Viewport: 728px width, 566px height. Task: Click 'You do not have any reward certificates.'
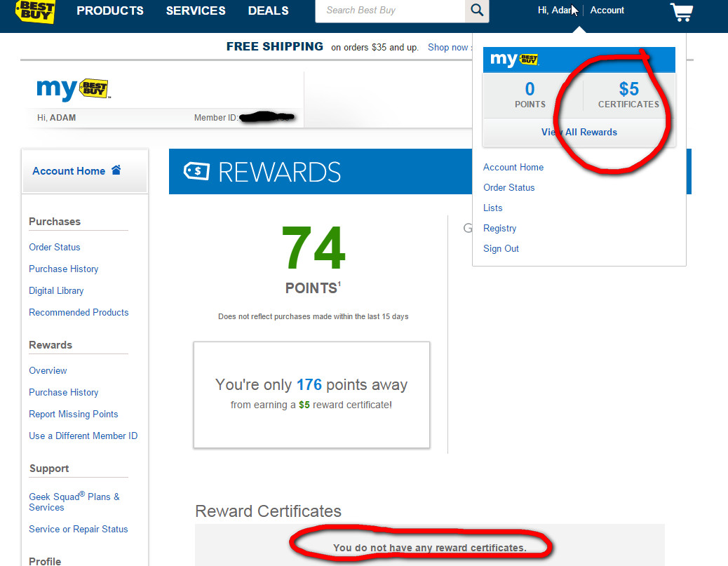(x=430, y=548)
